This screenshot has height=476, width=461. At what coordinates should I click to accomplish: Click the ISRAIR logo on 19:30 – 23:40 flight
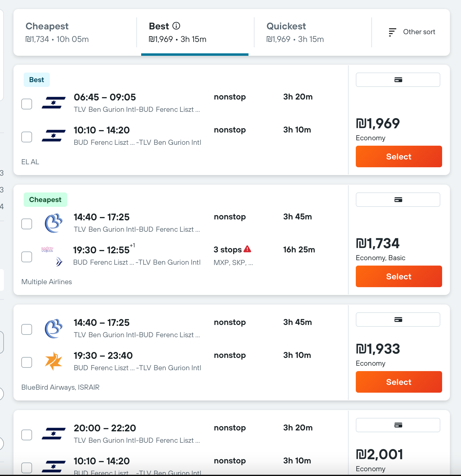pyautogui.click(x=54, y=361)
